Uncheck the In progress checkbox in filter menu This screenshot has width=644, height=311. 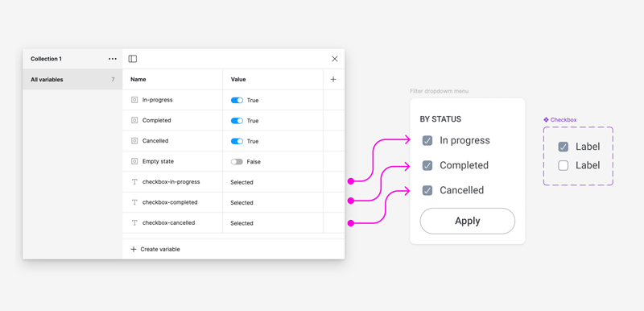point(427,141)
